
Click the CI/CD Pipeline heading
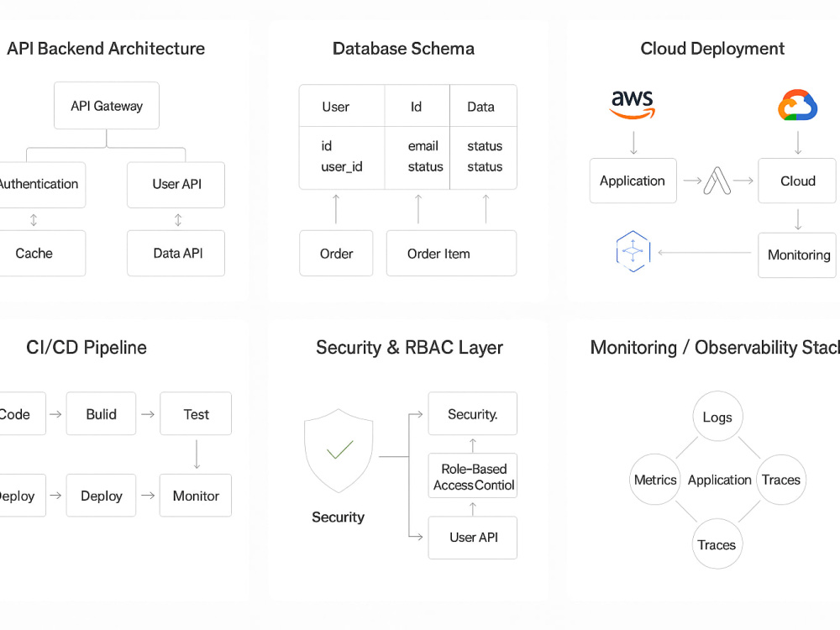87,348
